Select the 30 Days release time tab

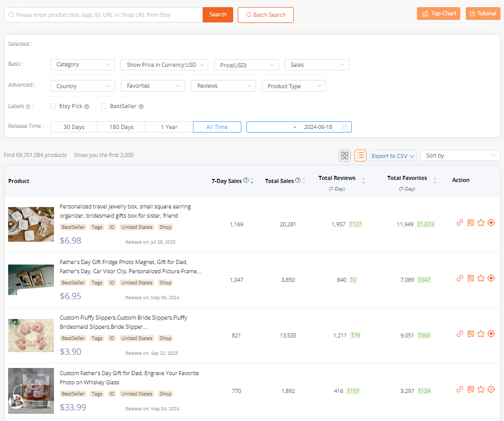pos(73,127)
